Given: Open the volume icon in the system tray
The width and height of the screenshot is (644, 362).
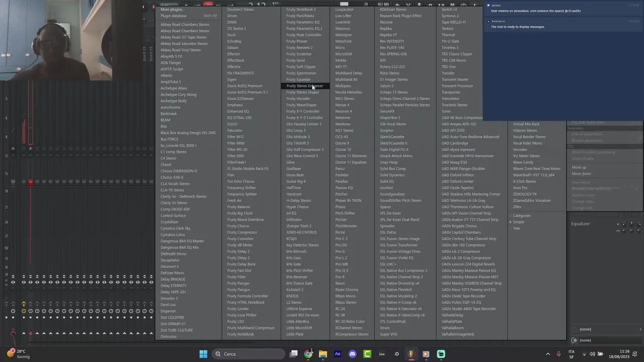Looking at the screenshot, I should point(592,354).
